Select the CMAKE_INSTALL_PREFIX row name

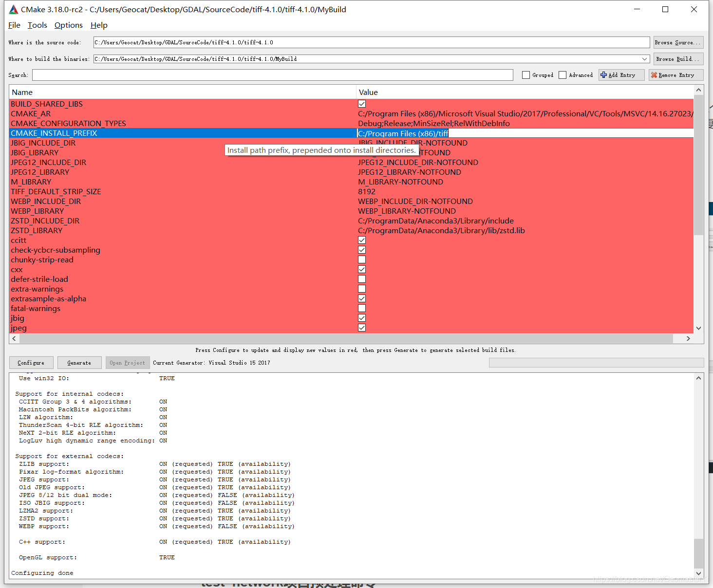click(54, 133)
